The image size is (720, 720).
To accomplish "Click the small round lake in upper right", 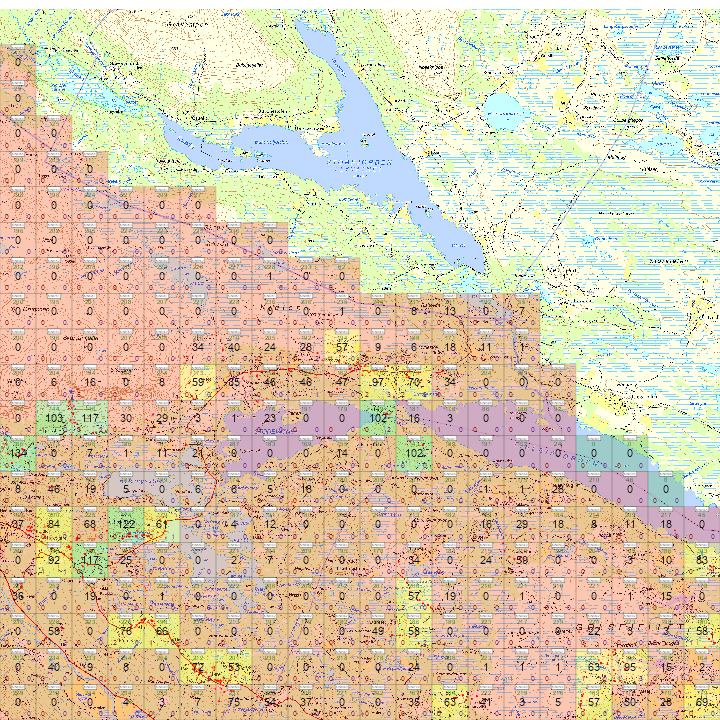I will click(x=500, y=108).
